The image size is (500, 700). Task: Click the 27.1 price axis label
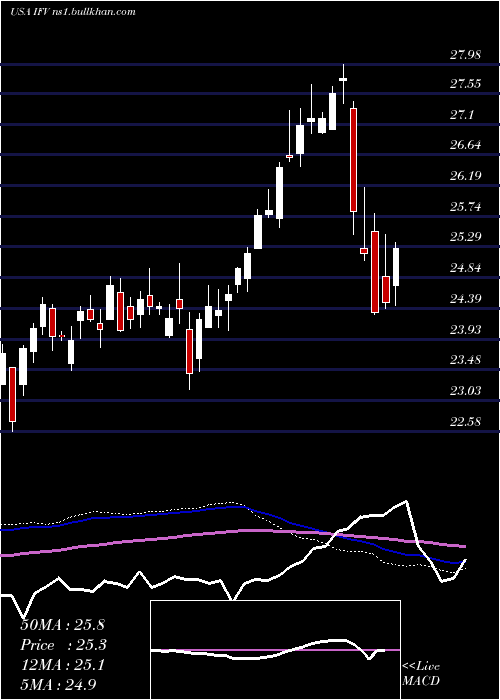[463, 115]
